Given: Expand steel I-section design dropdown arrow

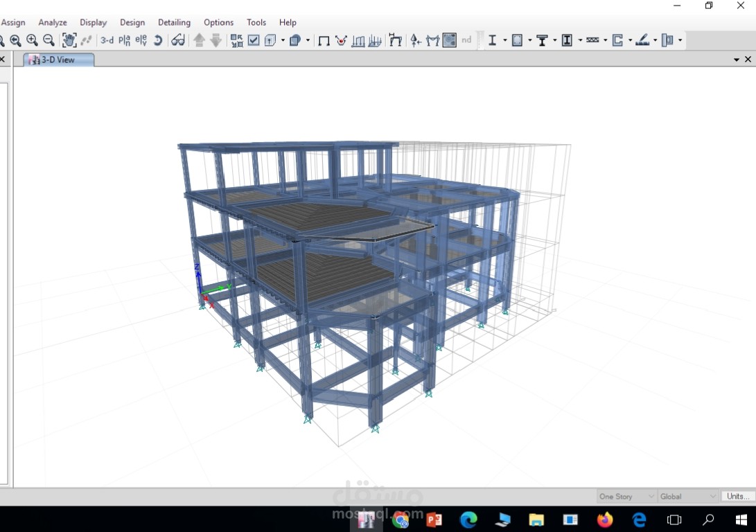Looking at the screenshot, I should click(x=504, y=40).
